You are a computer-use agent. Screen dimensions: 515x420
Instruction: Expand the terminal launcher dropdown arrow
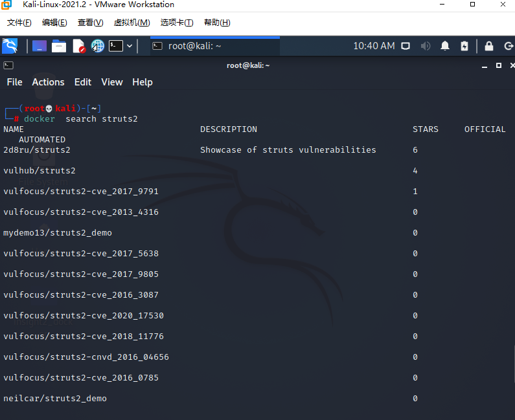[x=130, y=46]
